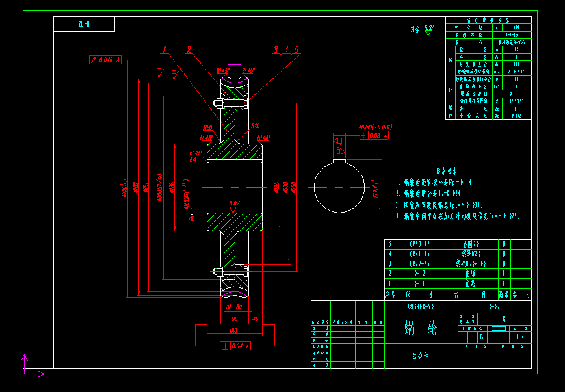The image size is (565, 392).
Task: Click part balloon number 1
Action: coord(164,49)
